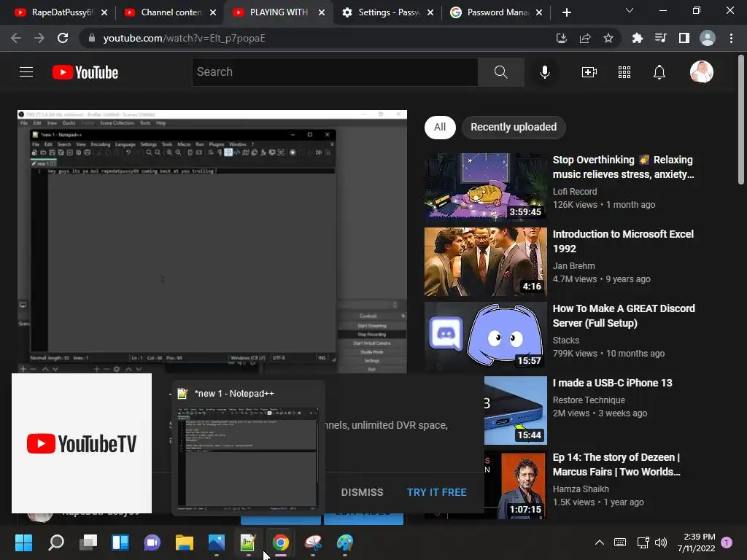
Task: Dismiss the YouTube TV promo
Action: (362, 492)
